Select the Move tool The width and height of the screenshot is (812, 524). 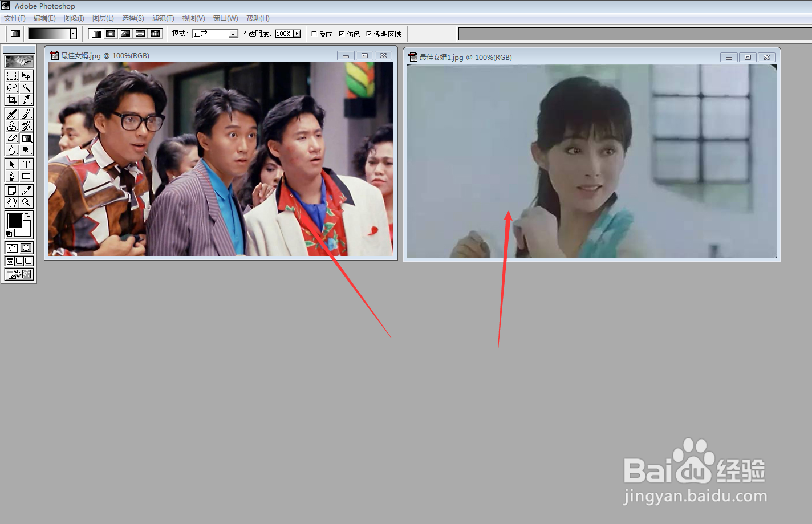pos(26,76)
